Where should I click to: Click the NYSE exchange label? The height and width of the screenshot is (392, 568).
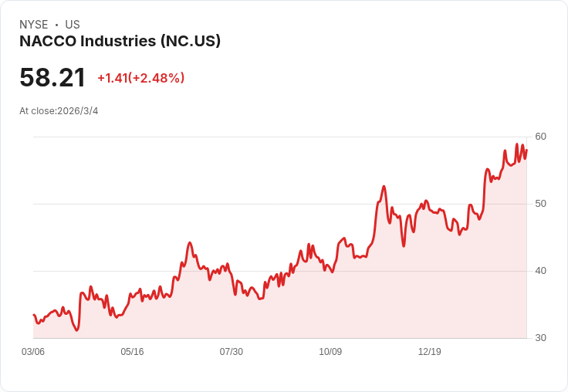point(33,25)
